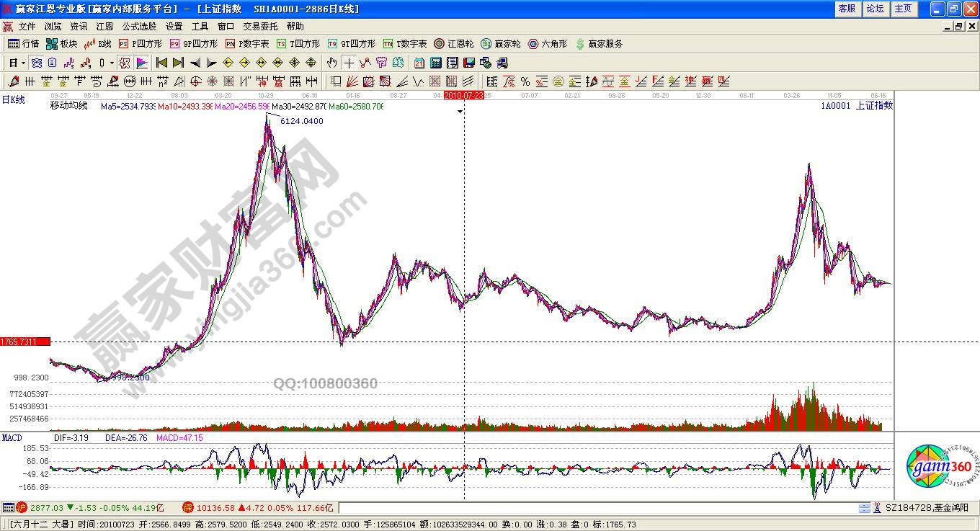Click the percent (%) drawing tool
Viewport: 980px width, 531px height.
pyautogui.click(x=525, y=81)
